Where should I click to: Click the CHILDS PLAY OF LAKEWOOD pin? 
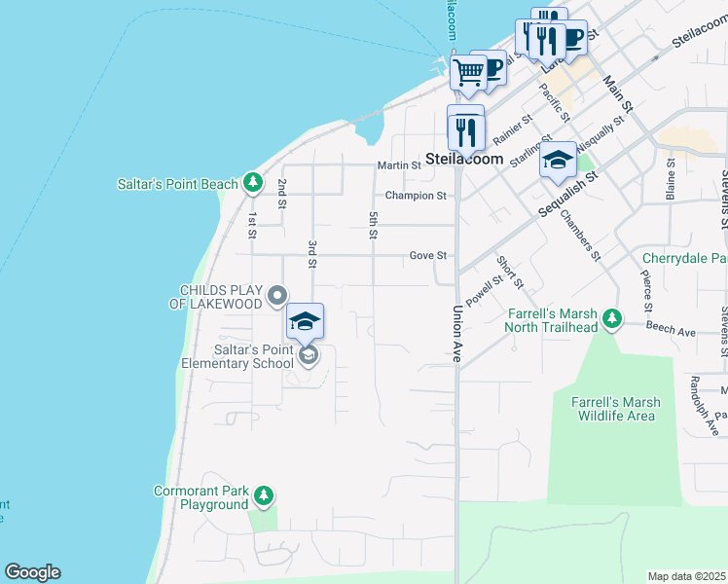click(x=277, y=295)
